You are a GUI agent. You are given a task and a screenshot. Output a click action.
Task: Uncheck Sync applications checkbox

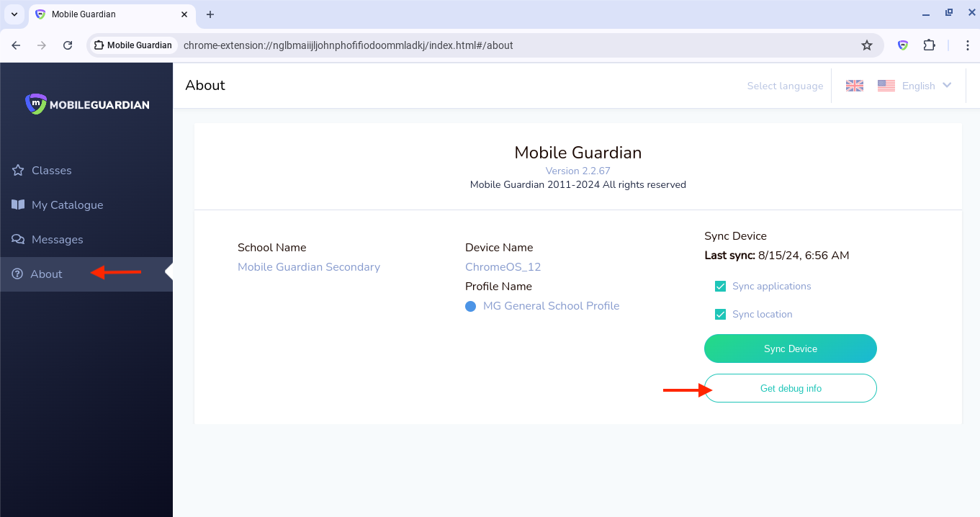click(x=720, y=287)
